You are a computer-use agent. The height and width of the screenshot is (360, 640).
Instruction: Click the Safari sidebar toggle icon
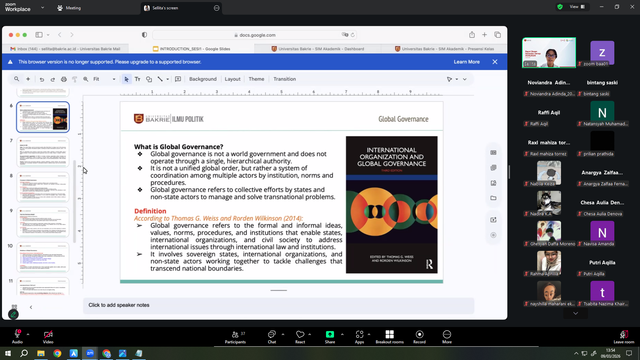pos(39,35)
